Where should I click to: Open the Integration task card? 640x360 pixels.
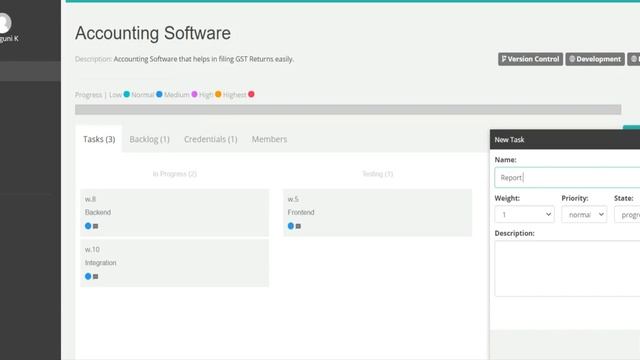(x=175, y=263)
